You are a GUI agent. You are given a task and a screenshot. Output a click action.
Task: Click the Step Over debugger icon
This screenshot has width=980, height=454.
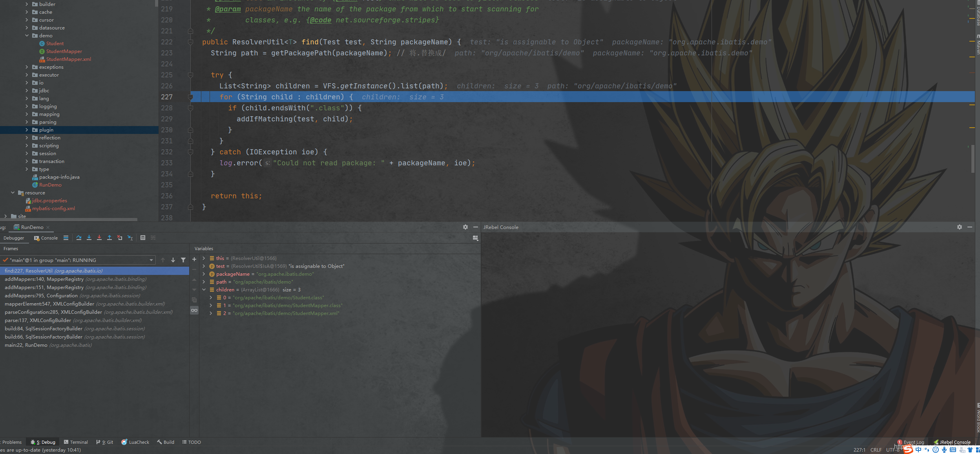(x=79, y=238)
